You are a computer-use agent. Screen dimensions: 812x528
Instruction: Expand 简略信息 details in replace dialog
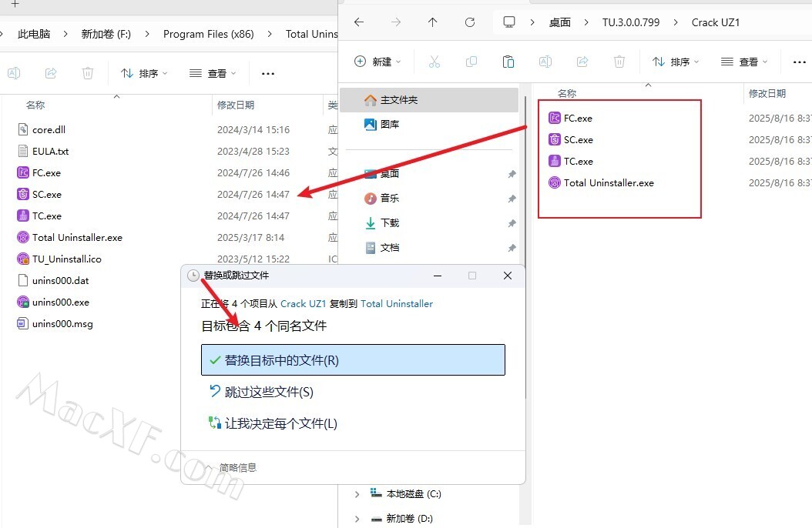click(231, 467)
